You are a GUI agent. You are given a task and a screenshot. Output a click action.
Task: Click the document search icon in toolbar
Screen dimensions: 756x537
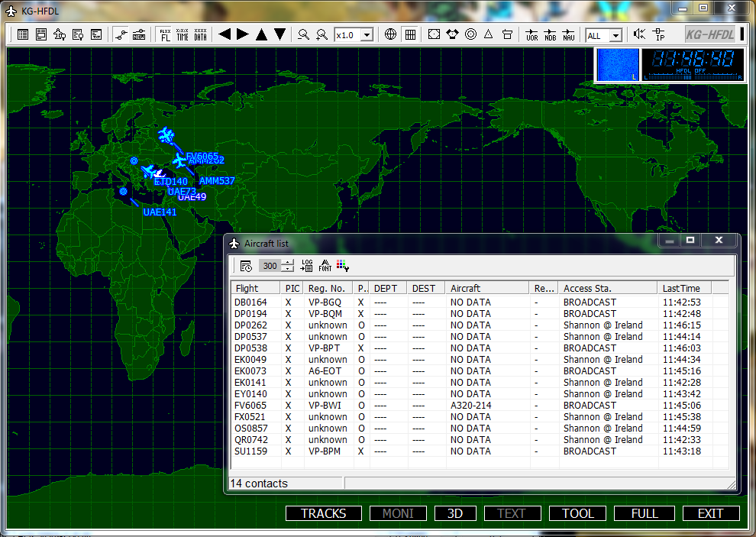tap(78, 34)
